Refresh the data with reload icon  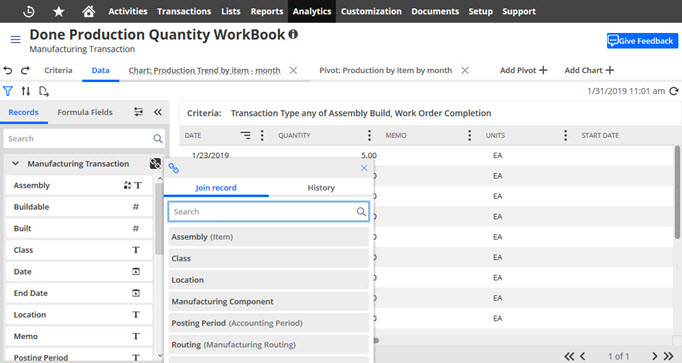pos(674,91)
